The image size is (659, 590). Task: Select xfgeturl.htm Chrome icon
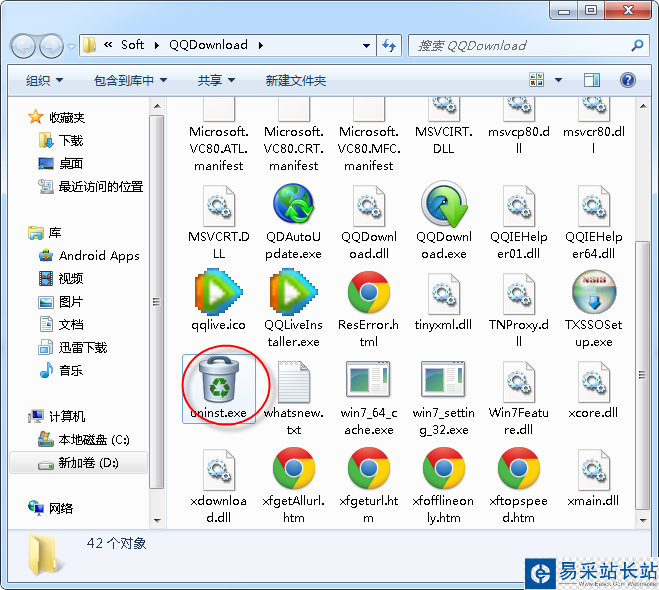coord(369,469)
